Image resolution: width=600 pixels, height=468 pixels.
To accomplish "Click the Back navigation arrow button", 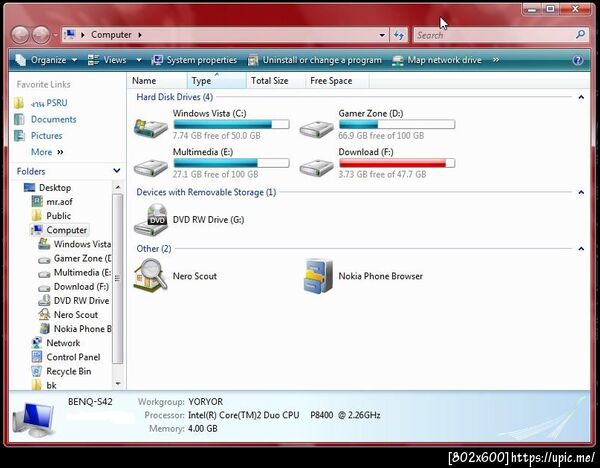I will [x=20, y=35].
